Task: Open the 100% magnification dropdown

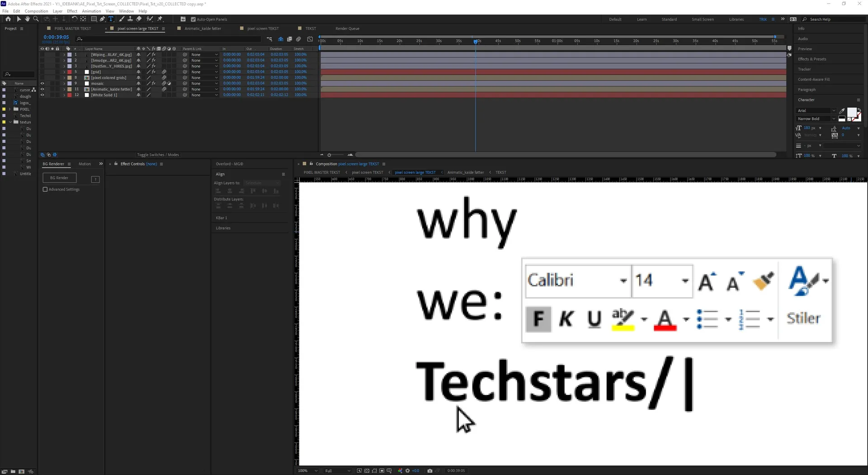Action: 307,470
